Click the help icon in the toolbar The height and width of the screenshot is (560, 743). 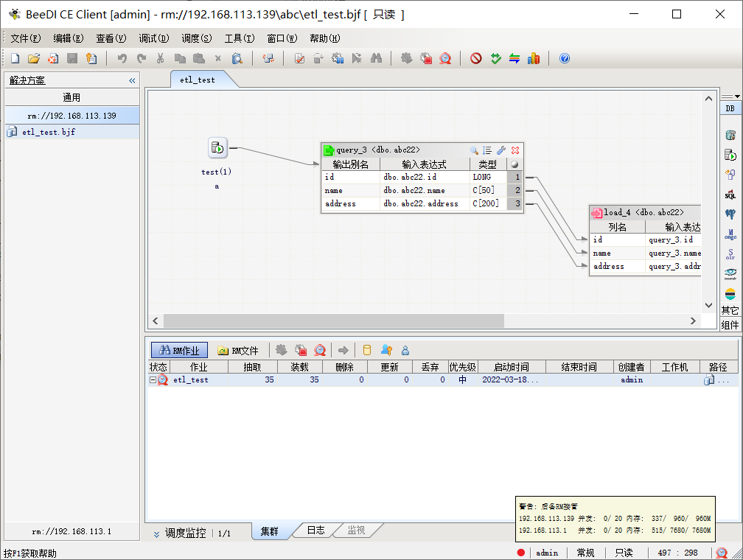[564, 58]
